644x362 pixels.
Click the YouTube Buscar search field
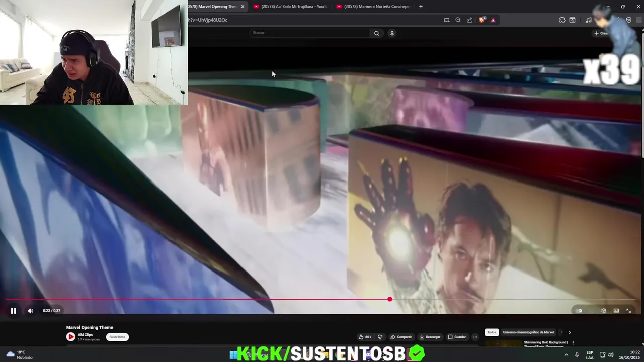click(x=309, y=33)
